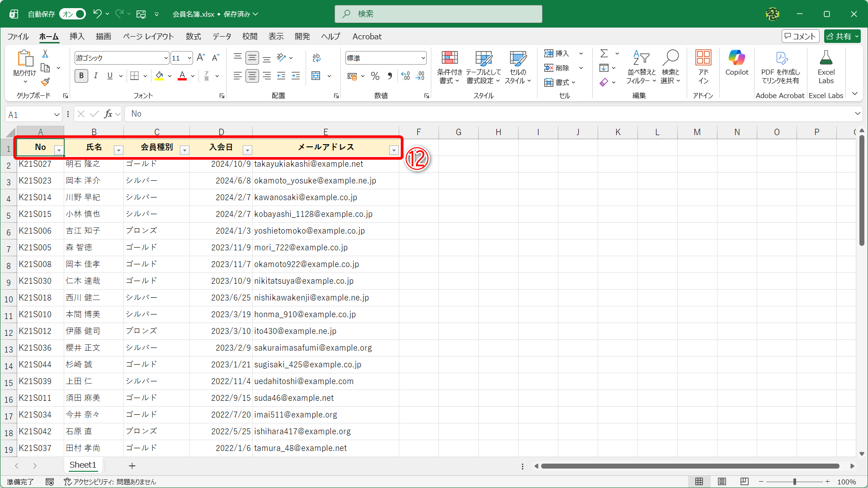Toggle underline formatting
Viewport: 868px width, 488px height.
coord(109,75)
